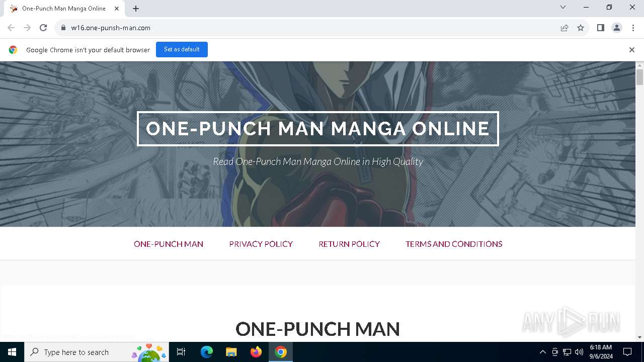Switch to Chrome taskbar icon
The width and height of the screenshot is (644, 362).
[x=281, y=352]
